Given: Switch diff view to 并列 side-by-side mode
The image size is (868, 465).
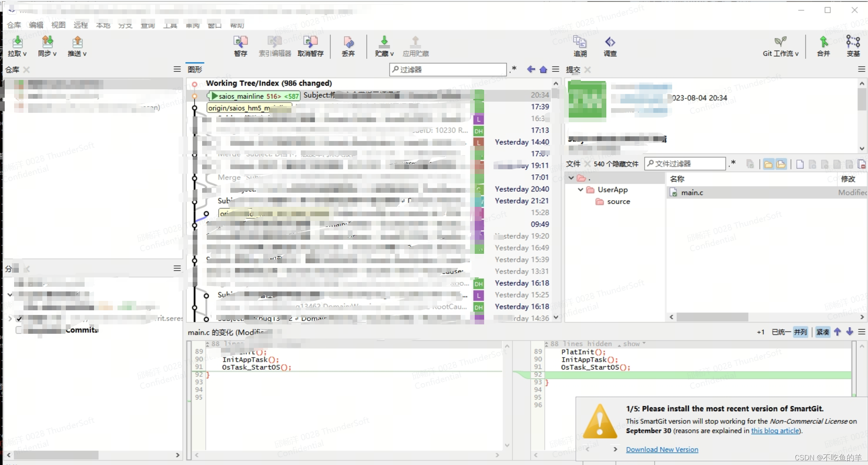Looking at the screenshot, I should [800, 332].
